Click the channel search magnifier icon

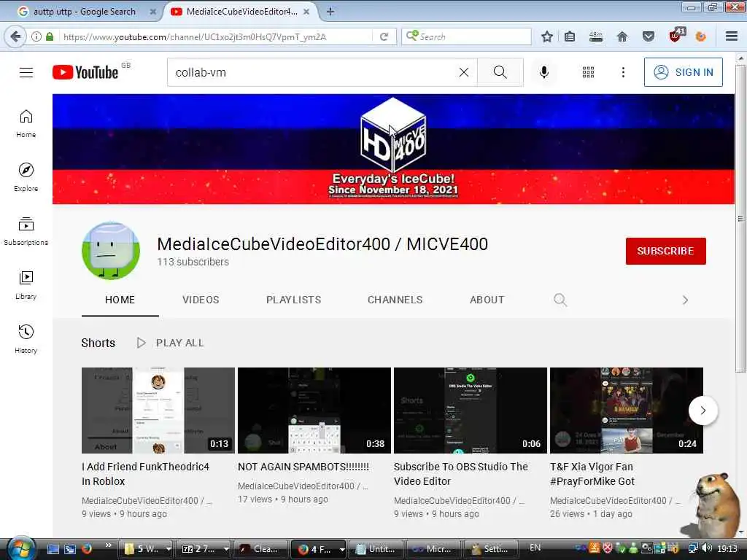click(560, 300)
